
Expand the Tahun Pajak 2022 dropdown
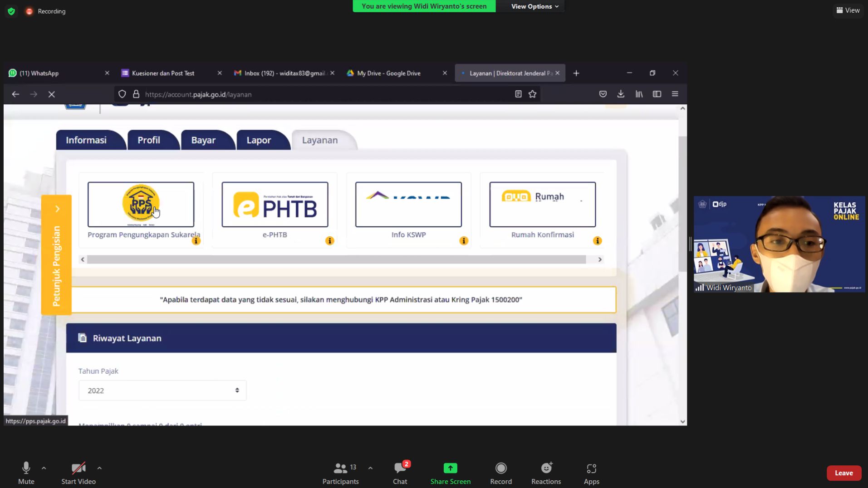162,390
